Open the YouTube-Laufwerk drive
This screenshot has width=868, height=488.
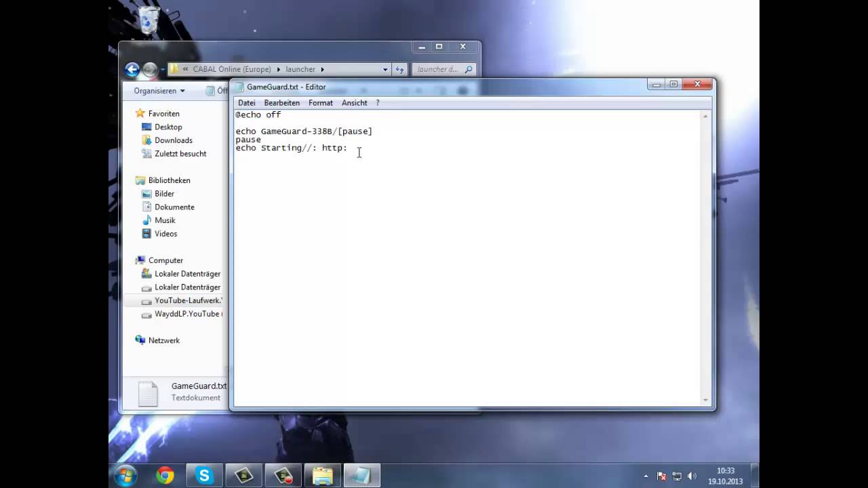point(188,300)
